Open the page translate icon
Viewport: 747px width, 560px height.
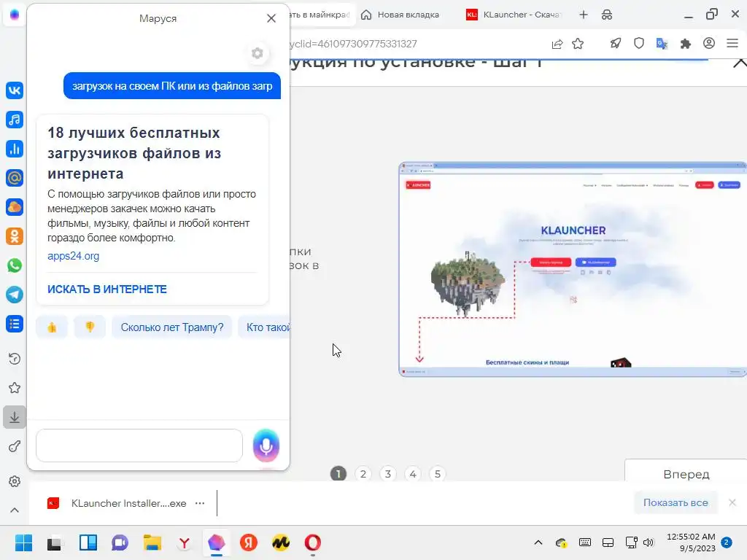(x=662, y=44)
